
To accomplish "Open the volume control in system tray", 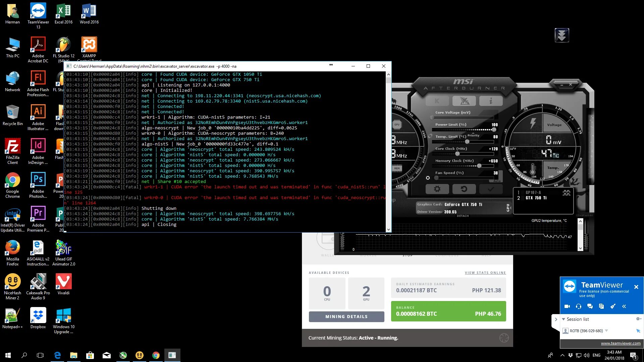I will (586, 355).
